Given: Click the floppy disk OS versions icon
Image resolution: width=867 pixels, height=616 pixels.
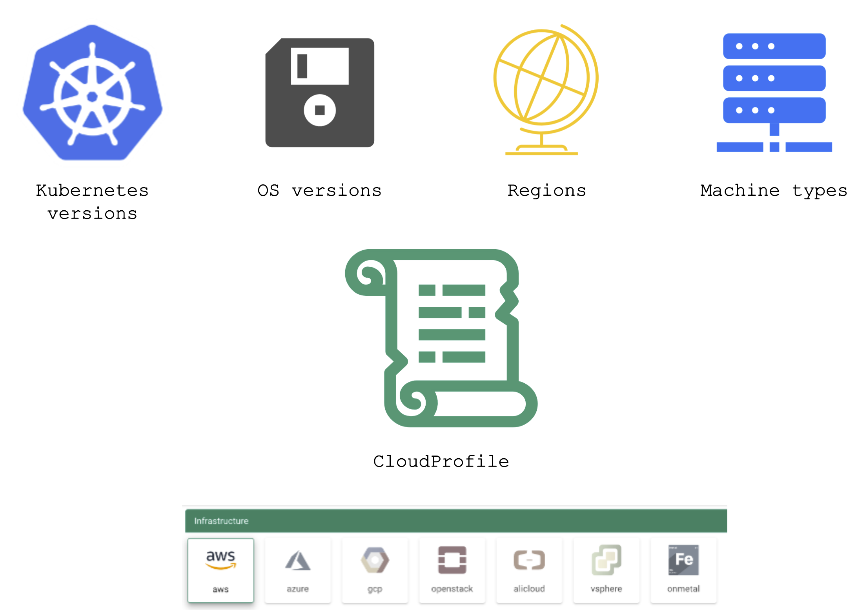Looking at the screenshot, I should click(x=320, y=93).
